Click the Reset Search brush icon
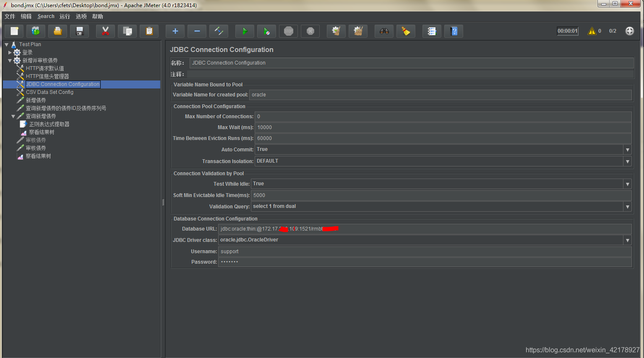644x358 pixels. click(x=406, y=31)
